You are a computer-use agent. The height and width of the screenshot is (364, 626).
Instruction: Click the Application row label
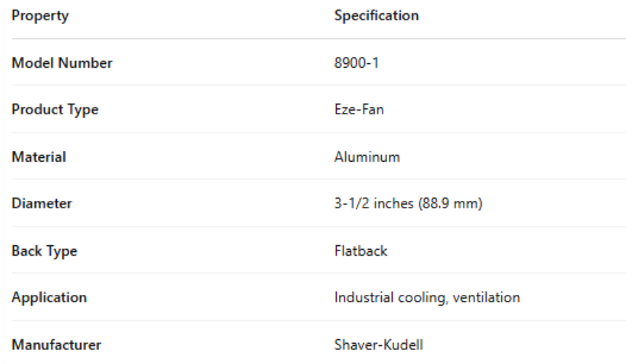tap(49, 298)
